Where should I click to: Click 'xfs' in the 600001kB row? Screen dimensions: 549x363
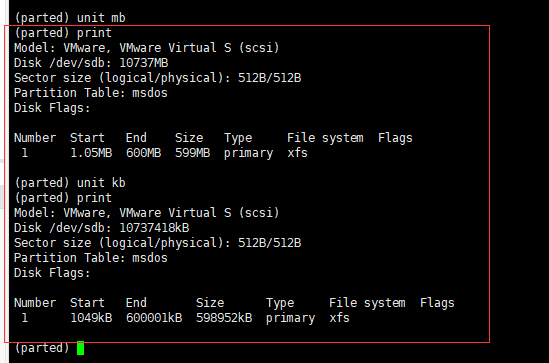[339, 318]
